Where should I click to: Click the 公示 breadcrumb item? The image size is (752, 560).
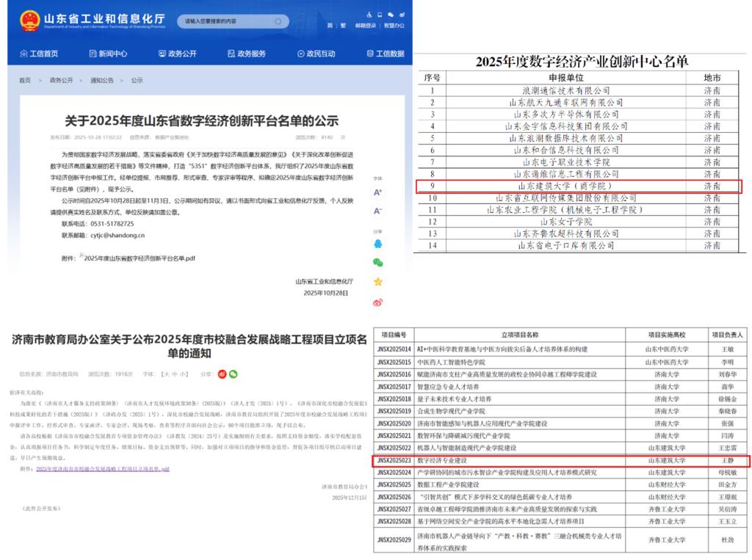[137, 80]
